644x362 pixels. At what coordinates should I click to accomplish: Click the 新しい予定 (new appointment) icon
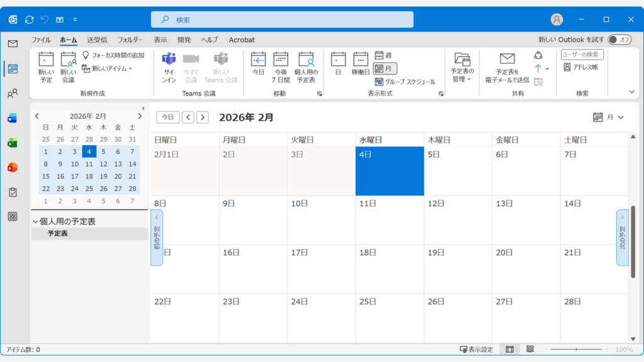click(46, 60)
